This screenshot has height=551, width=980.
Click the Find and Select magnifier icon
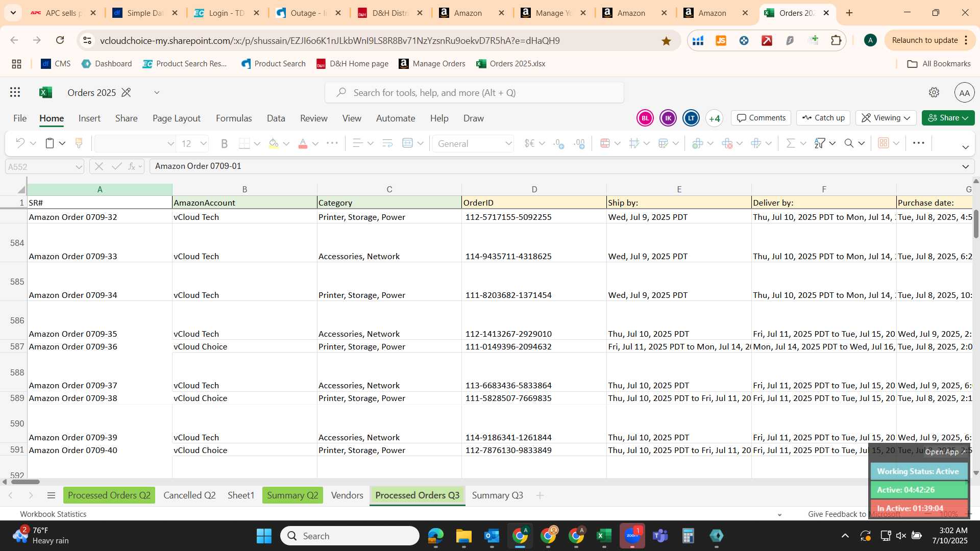[849, 143]
